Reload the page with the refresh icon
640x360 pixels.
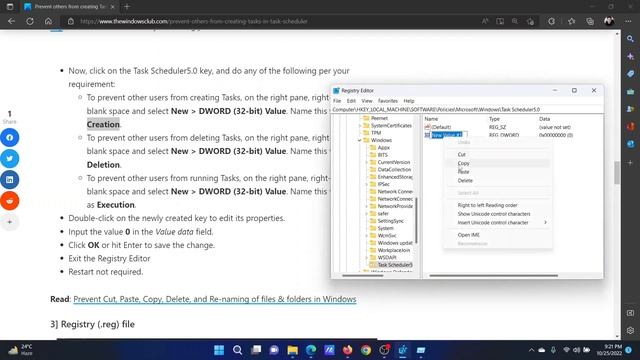tap(30, 21)
